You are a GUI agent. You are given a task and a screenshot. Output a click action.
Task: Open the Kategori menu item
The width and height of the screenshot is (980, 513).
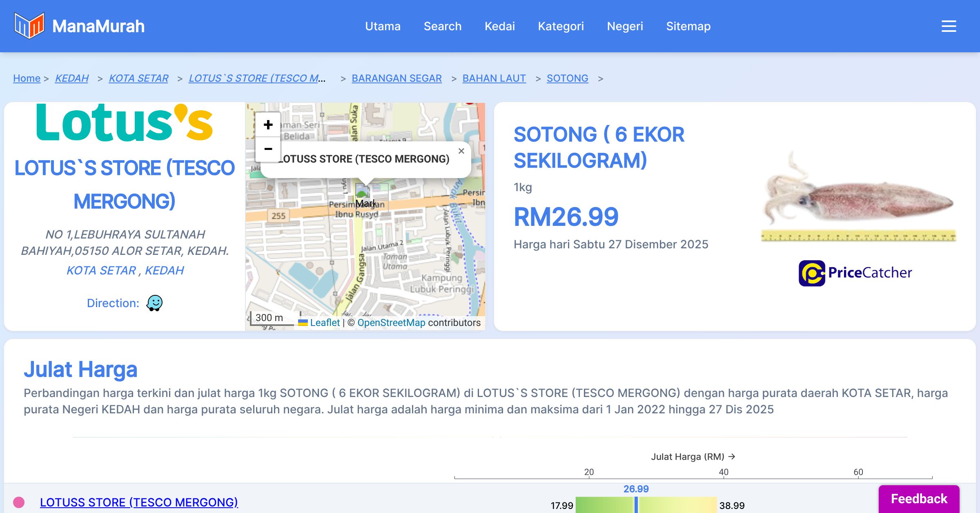[561, 26]
